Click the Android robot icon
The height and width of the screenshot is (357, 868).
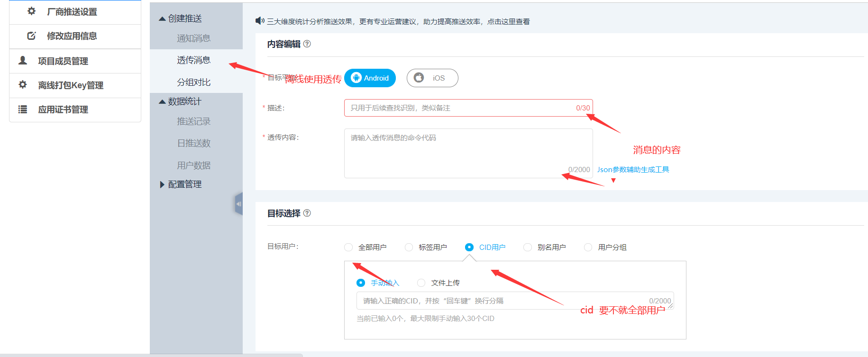pyautogui.click(x=356, y=78)
